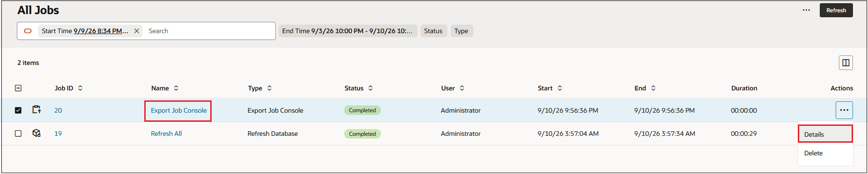Click Completed status badge for job 20
The height and width of the screenshot is (174, 868).
pos(362,110)
